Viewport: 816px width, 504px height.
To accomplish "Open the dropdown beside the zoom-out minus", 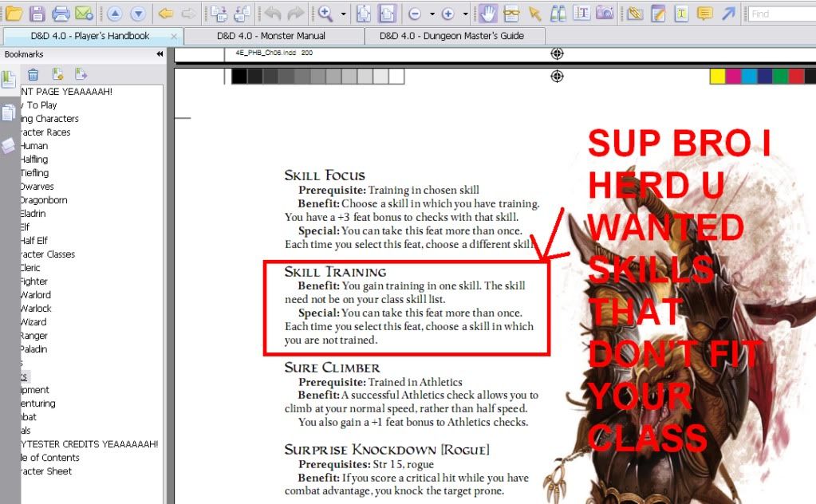I will [x=432, y=14].
